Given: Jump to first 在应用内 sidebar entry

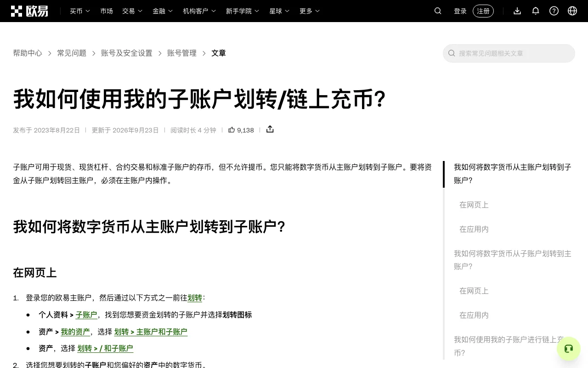Looking at the screenshot, I should [474, 230].
